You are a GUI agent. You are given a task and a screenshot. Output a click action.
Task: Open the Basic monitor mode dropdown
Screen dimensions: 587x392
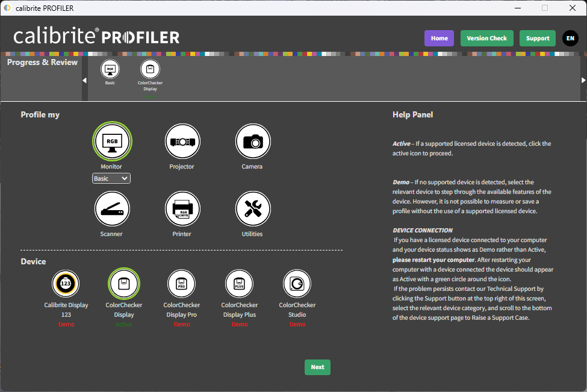point(111,179)
